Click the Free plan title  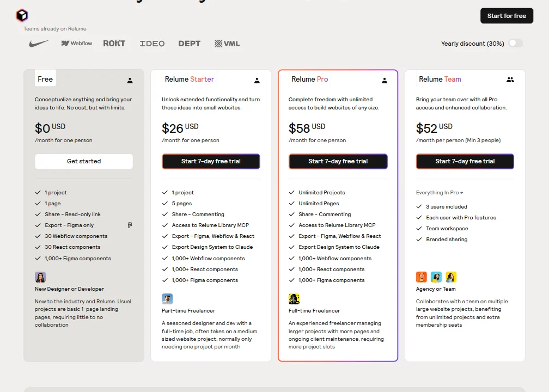tap(45, 79)
